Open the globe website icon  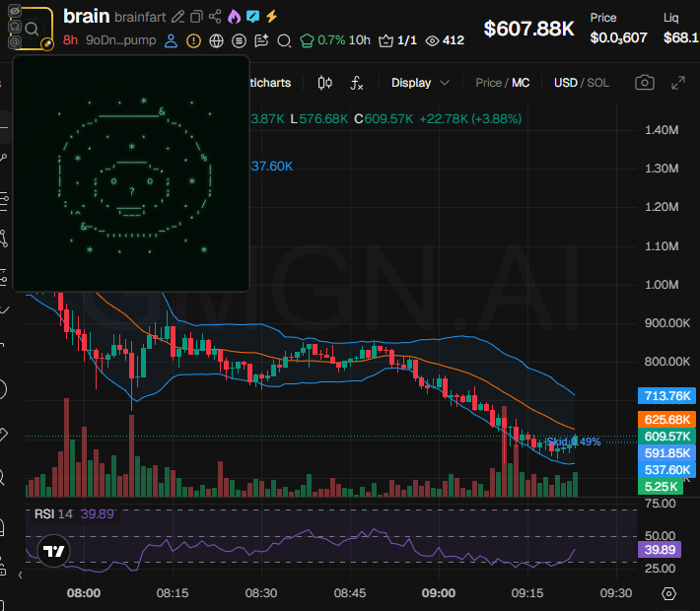(x=216, y=40)
